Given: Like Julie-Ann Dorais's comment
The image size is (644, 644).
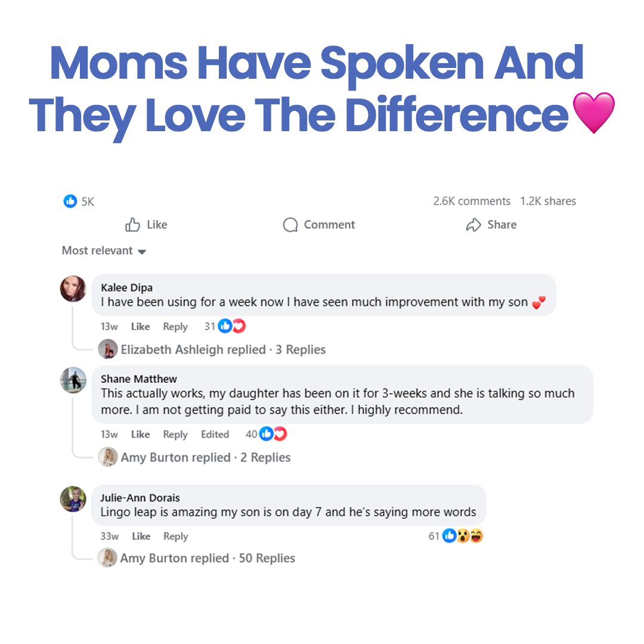Looking at the screenshot, I should (141, 536).
